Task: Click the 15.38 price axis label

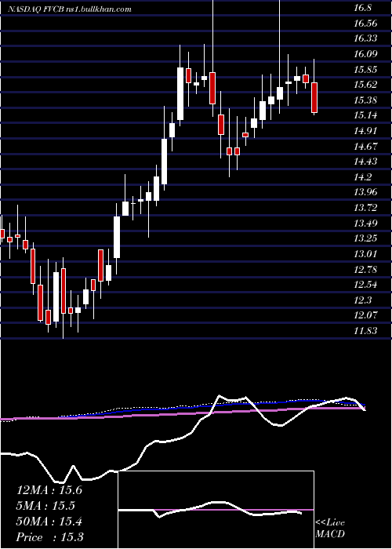Action: tap(365, 100)
